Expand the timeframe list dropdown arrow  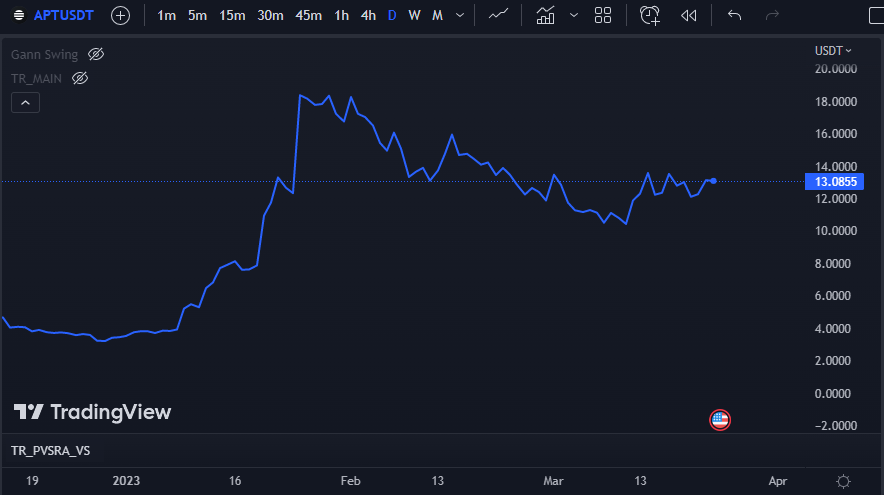click(460, 15)
